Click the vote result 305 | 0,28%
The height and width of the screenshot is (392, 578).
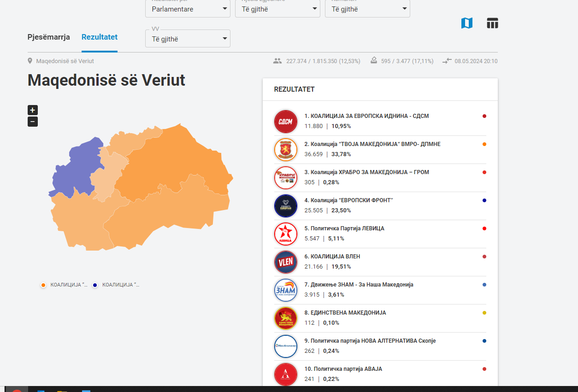pos(322,182)
